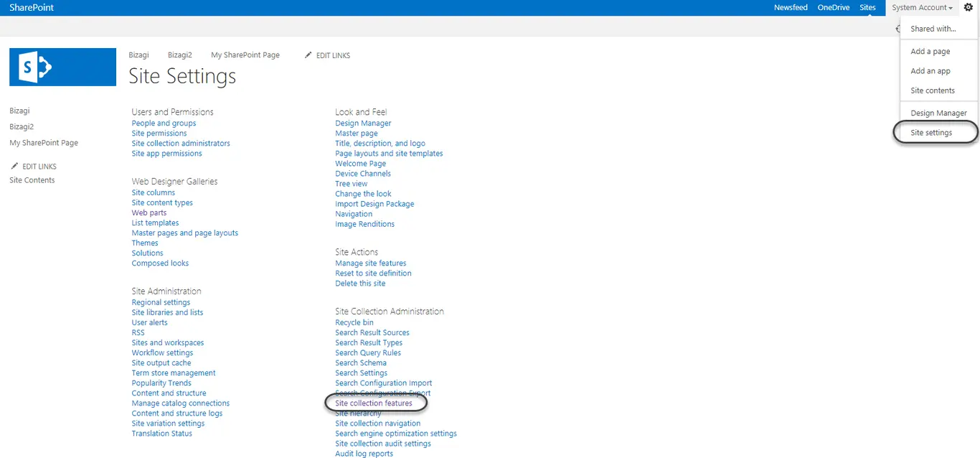Viewport: 980px width, 458px height.
Task: Open 'Site collection features' link
Action: pyautogui.click(x=374, y=403)
